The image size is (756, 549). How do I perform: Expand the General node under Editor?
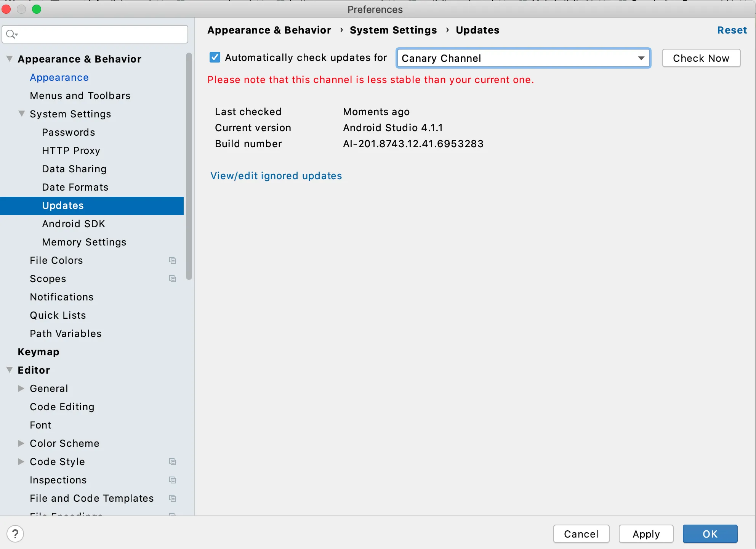pyautogui.click(x=21, y=388)
